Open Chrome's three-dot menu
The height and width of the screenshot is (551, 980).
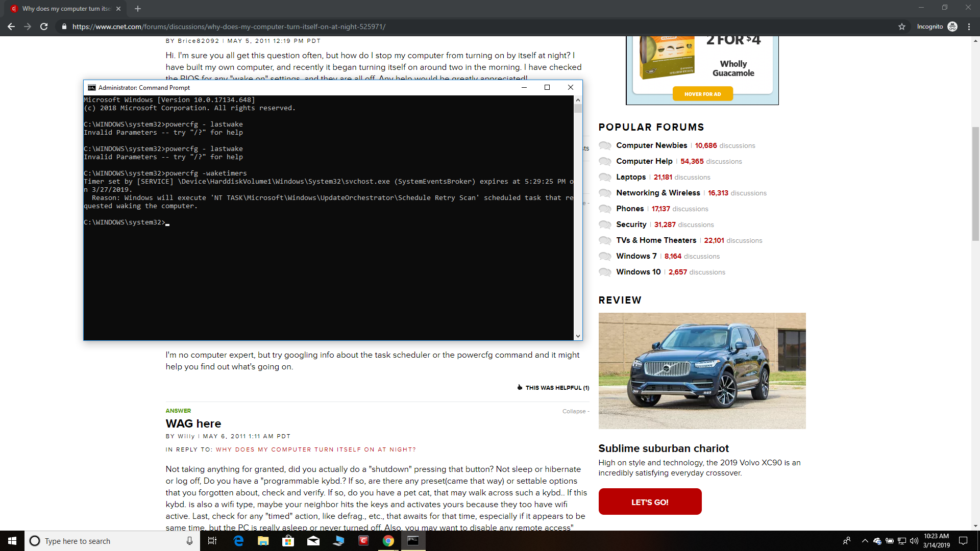969,27
